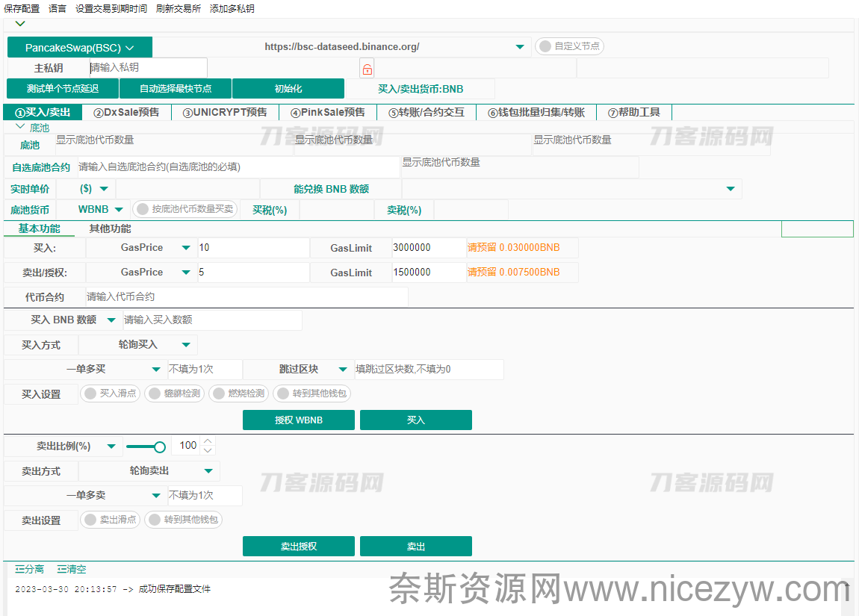Image resolution: width=859 pixels, height=616 pixels.
Task: Click the green 卖出 button
Action: coord(416,546)
